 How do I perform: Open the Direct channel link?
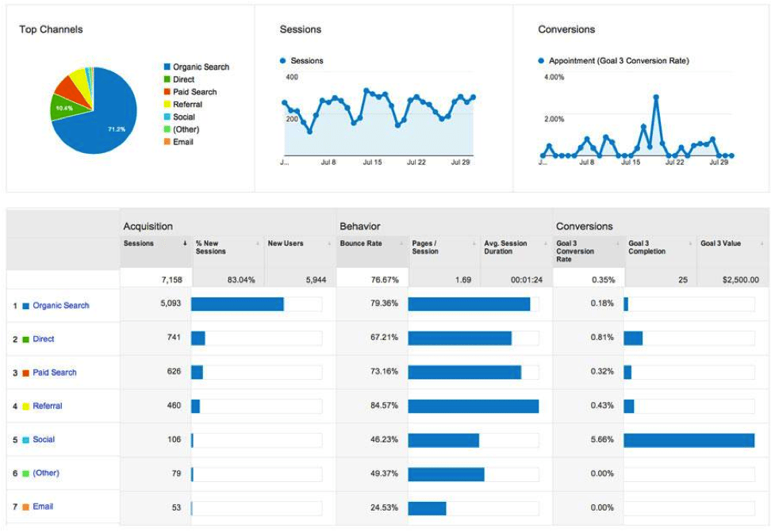44,339
